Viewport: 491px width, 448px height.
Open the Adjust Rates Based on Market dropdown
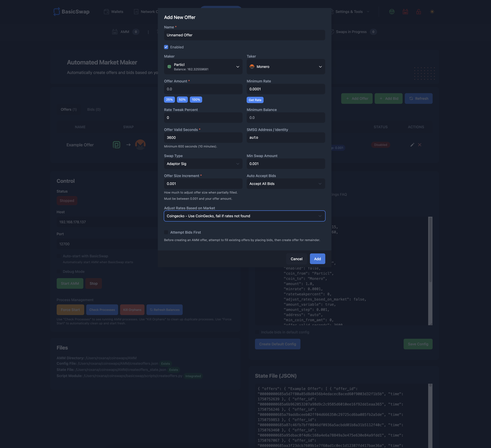pyautogui.click(x=244, y=216)
